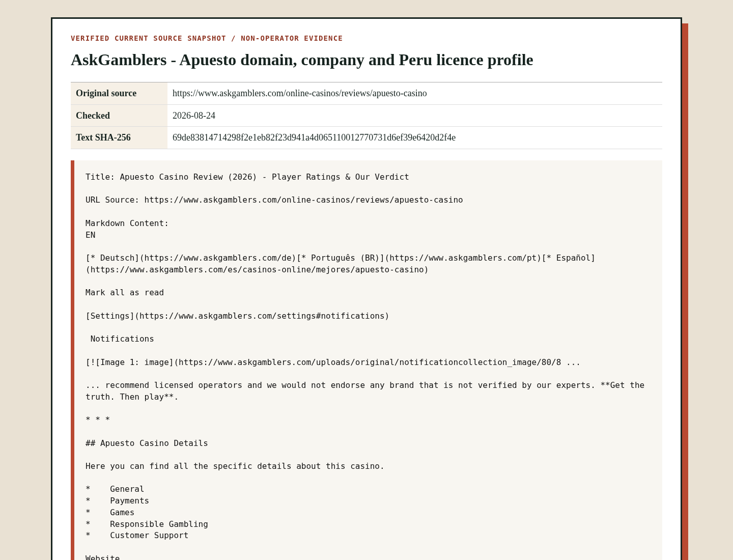
Task: Click the 'Title: Apuesto Casino Review (2026)' line
Action: point(247,177)
